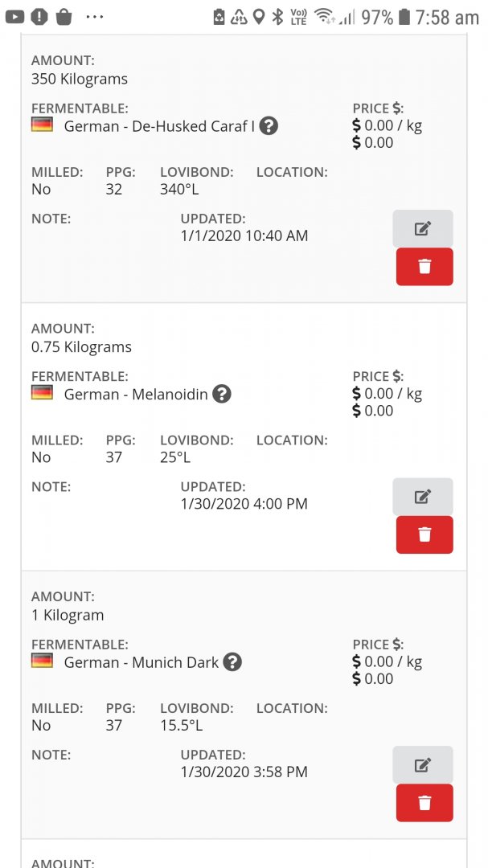Edit the De-Husked Caraf I entry
Screen dimensions: 488x868
[423, 228]
